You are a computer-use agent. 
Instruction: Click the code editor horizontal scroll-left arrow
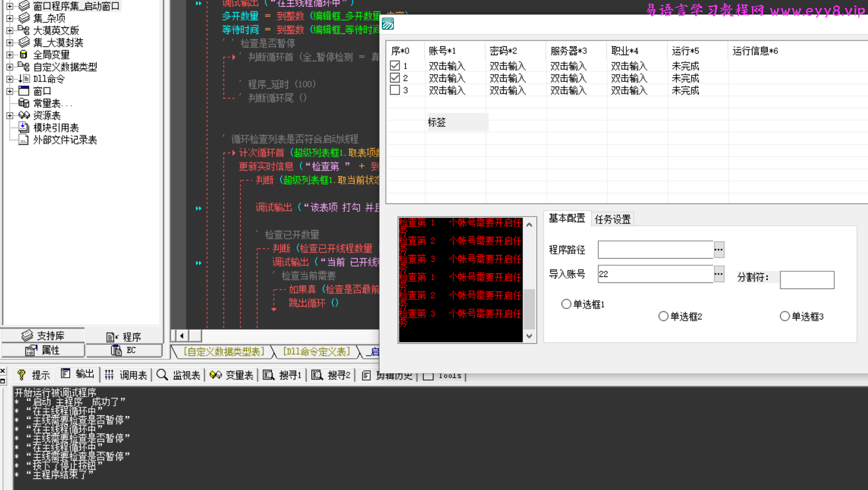181,336
